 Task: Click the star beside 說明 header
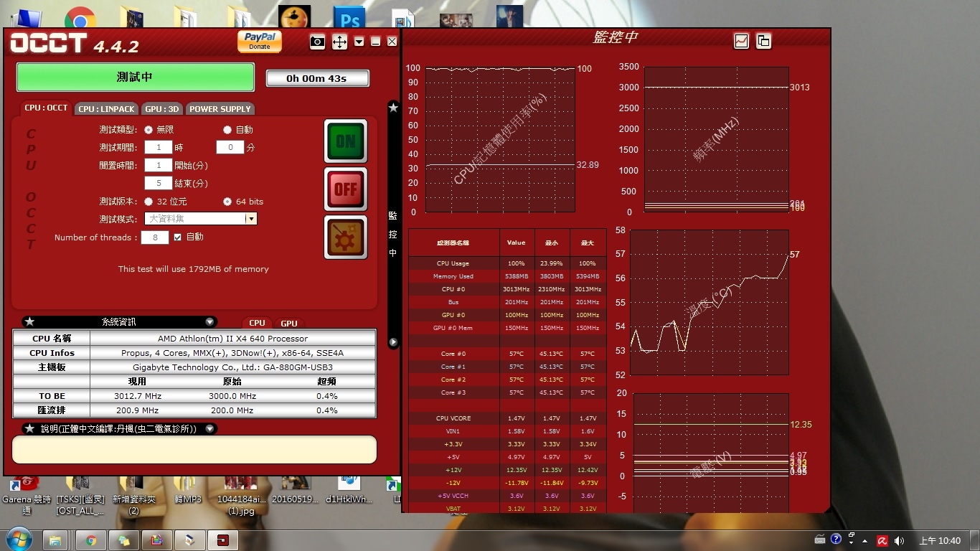click(29, 428)
